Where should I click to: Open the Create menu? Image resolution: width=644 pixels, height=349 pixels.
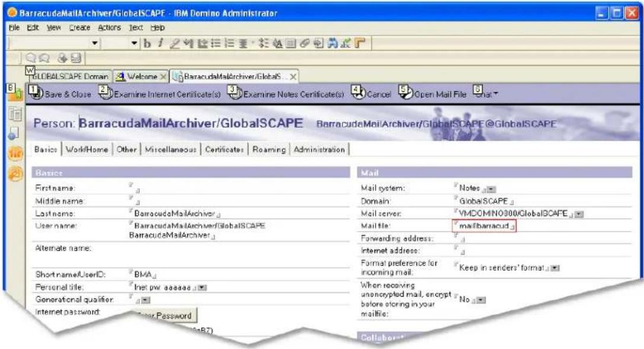point(79,27)
